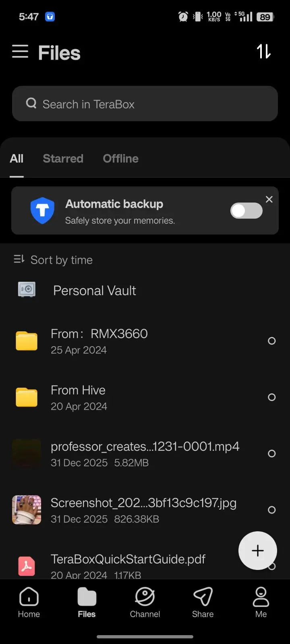Focus the Search in TeraBox field

[x=145, y=103]
